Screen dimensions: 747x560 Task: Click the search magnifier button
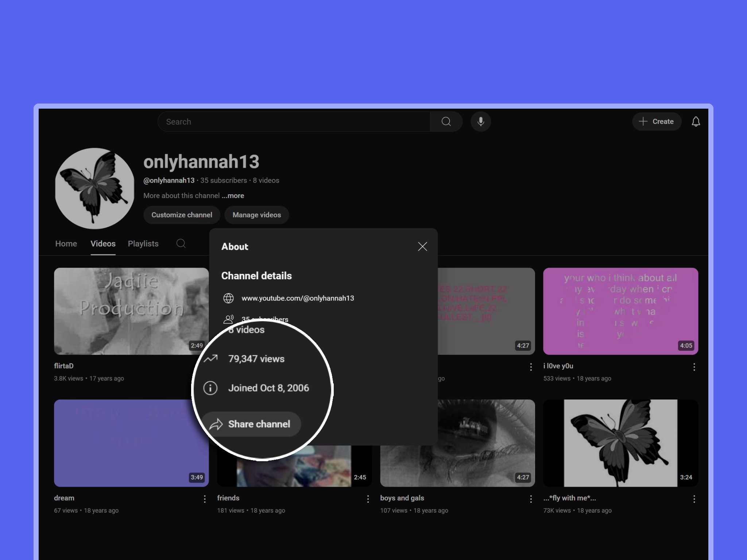click(x=446, y=121)
